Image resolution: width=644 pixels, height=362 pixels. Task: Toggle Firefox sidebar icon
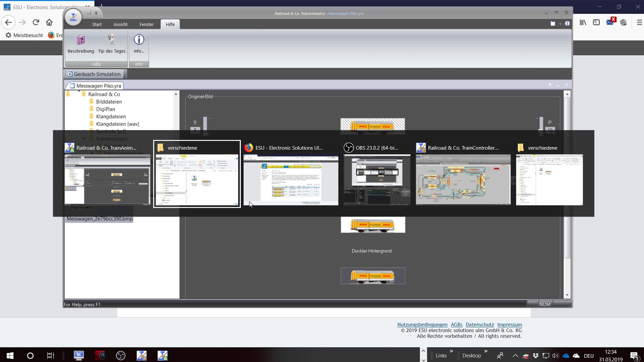click(x=596, y=22)
